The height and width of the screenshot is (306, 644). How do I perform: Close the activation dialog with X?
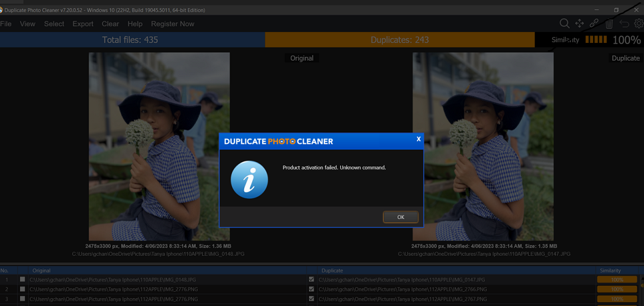pyautogui.click(x=419, y=139)
